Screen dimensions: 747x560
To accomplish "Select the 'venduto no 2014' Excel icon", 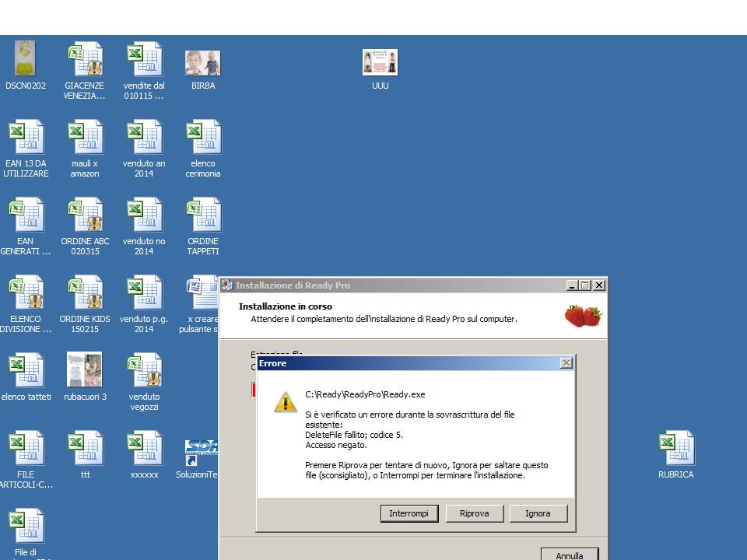I will (x=145, y=215).
